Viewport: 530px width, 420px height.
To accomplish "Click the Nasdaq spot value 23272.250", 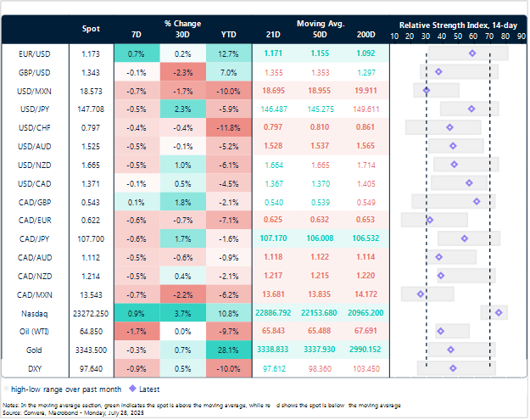I will click(x=91, y=312).
